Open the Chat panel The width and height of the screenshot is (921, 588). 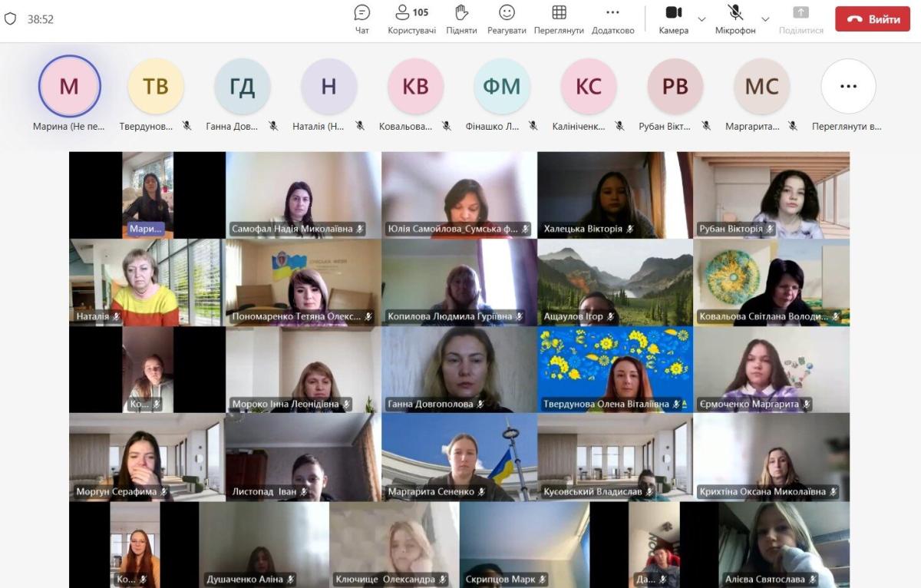(361, 19)
